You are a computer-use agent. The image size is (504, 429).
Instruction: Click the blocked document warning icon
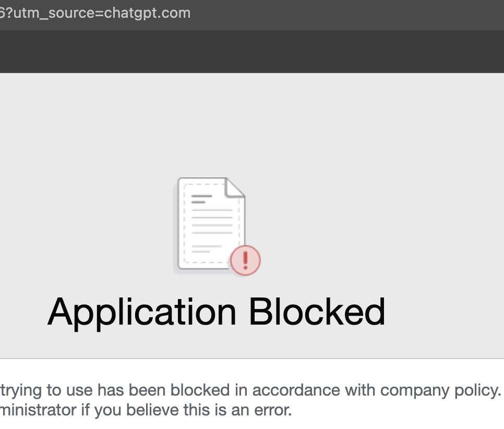click(217, 227)
